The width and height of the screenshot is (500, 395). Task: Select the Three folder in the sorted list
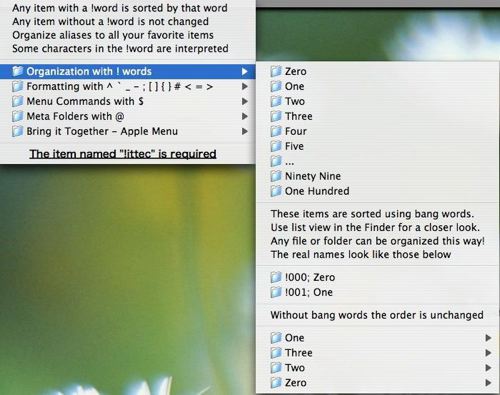(x=378, y=116)
